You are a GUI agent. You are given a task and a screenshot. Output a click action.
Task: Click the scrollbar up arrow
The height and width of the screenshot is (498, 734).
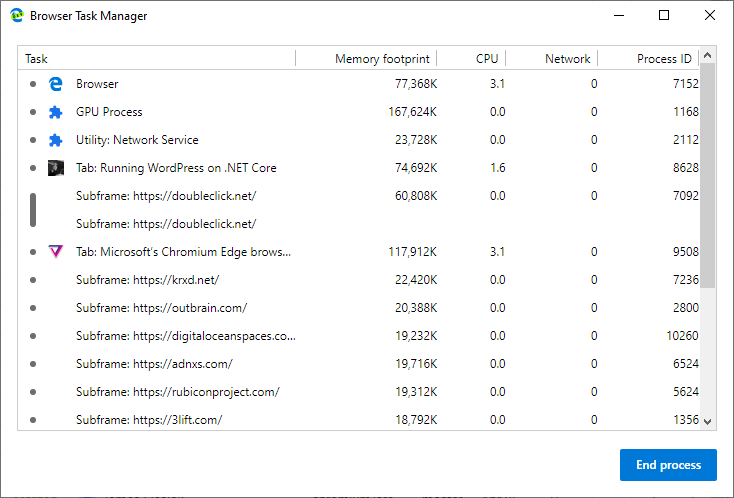(708, 55)
